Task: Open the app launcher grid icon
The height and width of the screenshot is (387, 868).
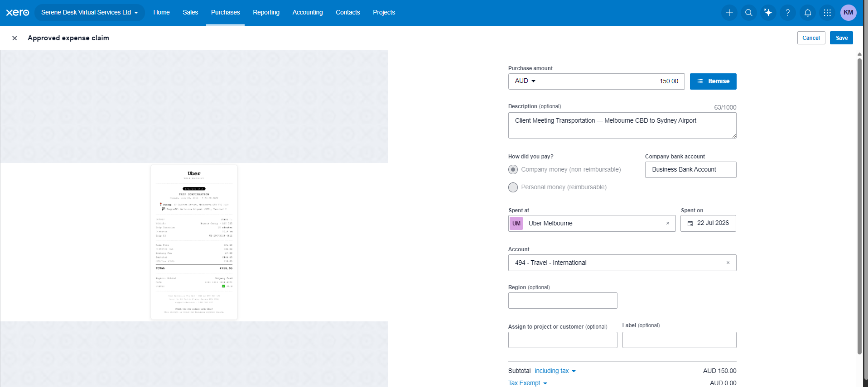Action: pos(827,13)
